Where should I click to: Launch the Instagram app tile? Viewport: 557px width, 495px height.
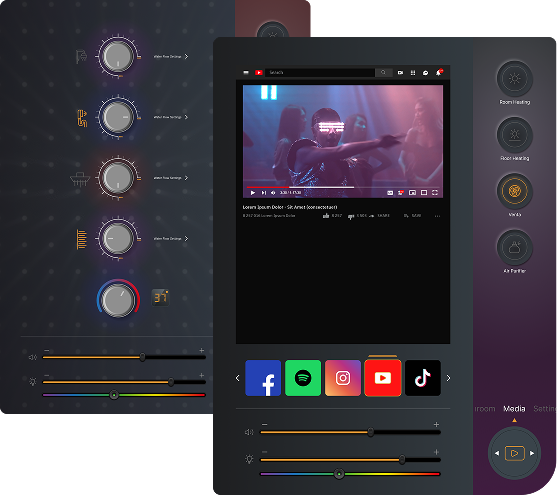click(343, 378)
